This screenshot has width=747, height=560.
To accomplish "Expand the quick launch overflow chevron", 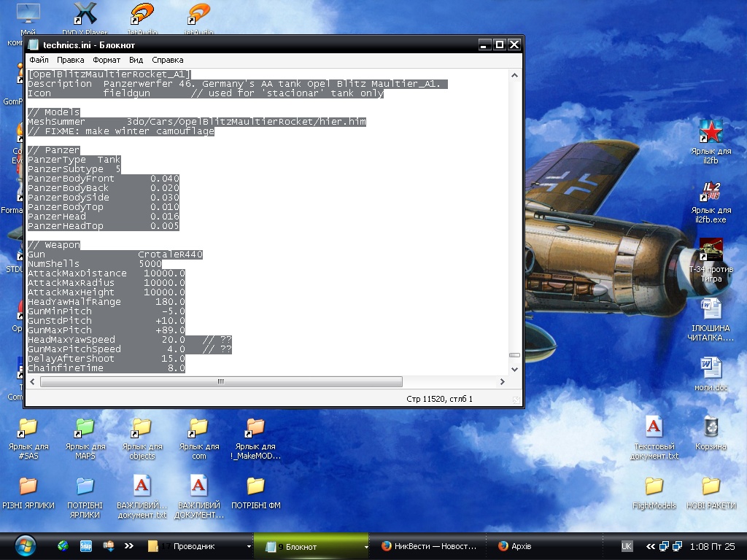I will [x=129, y=545].
